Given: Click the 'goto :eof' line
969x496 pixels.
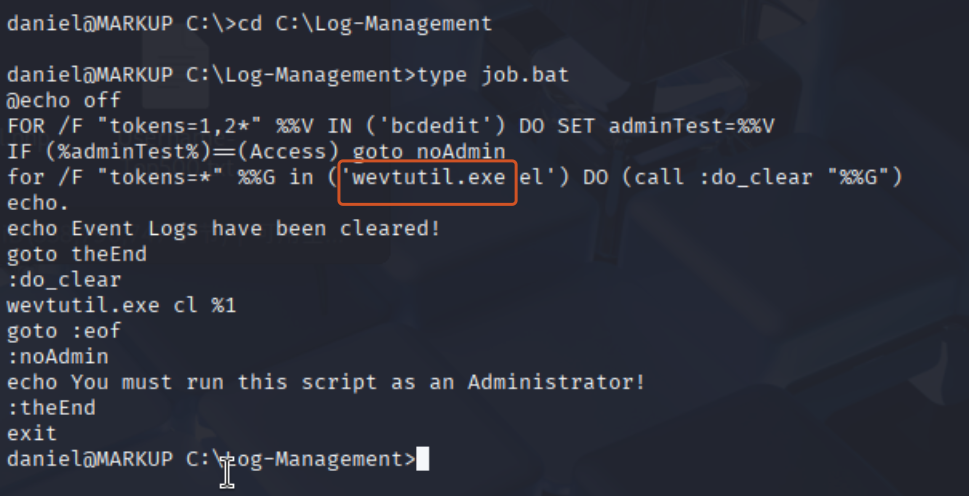Looking at the screenshot, I should 64,331.
